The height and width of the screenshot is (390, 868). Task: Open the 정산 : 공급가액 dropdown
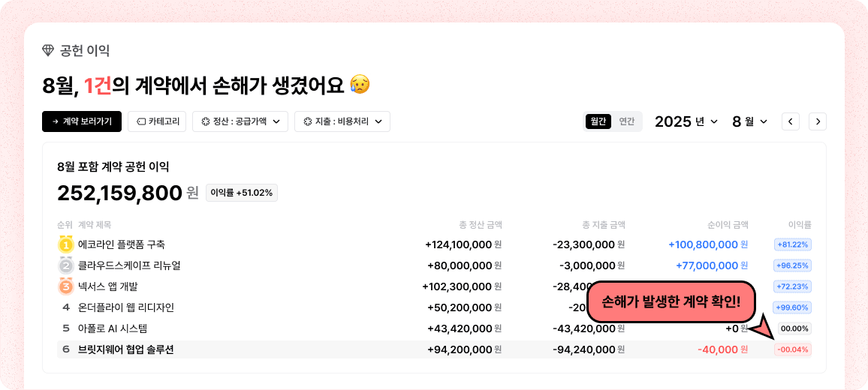(240, 121)
